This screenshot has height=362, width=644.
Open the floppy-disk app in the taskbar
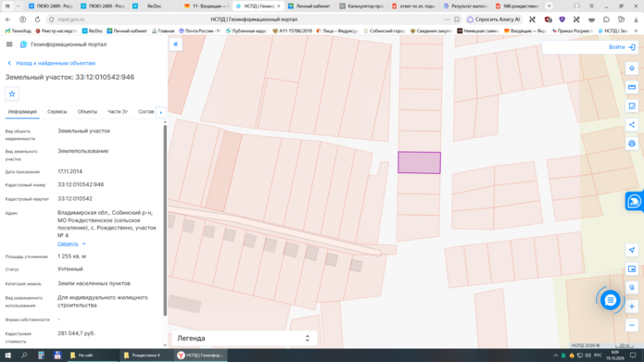point(57,356)
